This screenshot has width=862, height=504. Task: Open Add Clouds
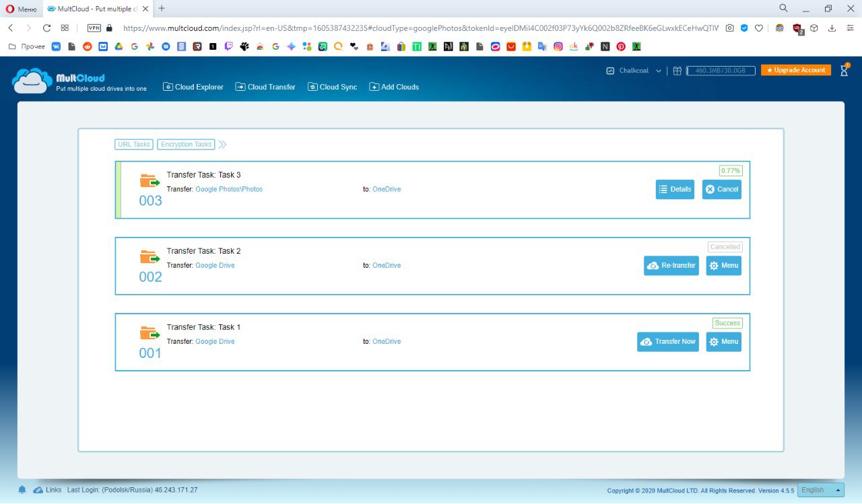coord(394,87)
